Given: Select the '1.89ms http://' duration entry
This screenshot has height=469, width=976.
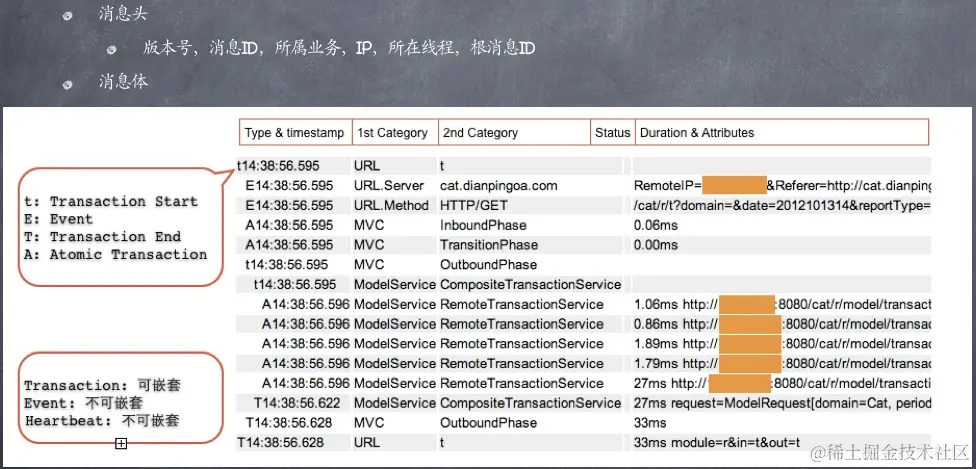Looking at the screenshot, I should (x=677, y=344).
